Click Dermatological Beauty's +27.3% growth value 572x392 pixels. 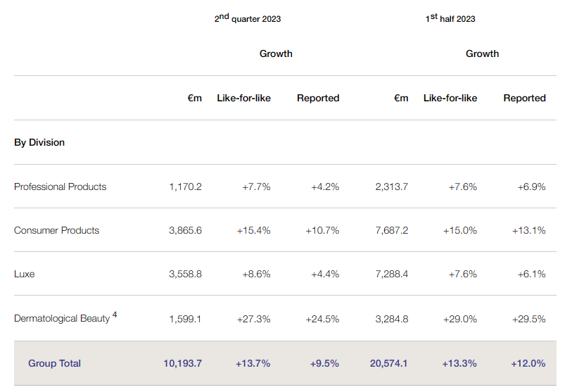(256, 319)
